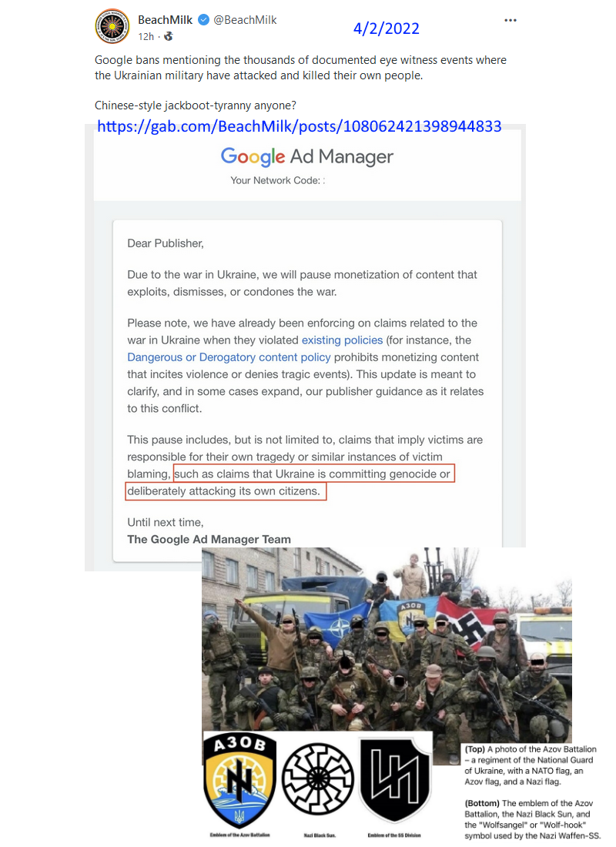Open the BeachMilk display name

pyautogui.click(x=165, y=20)
